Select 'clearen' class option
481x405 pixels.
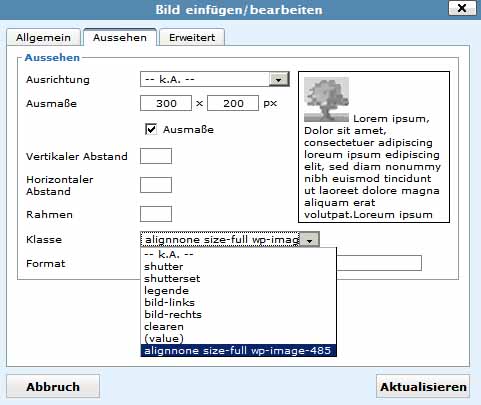(x=239, y=326)
